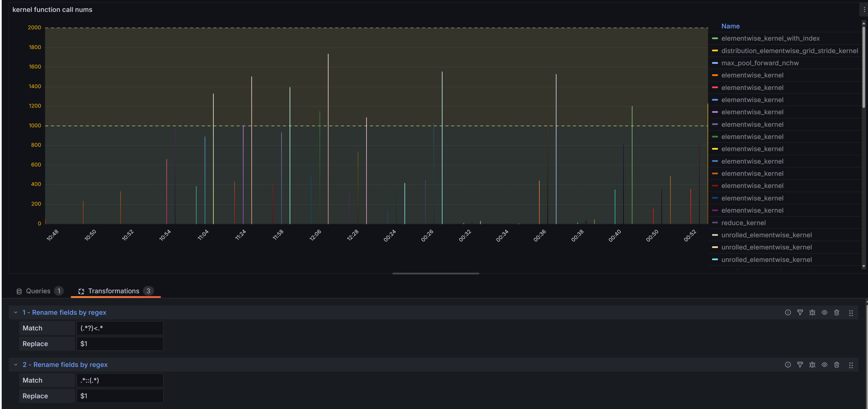
Task: Switch to the Queries tab
Action: 38,291
